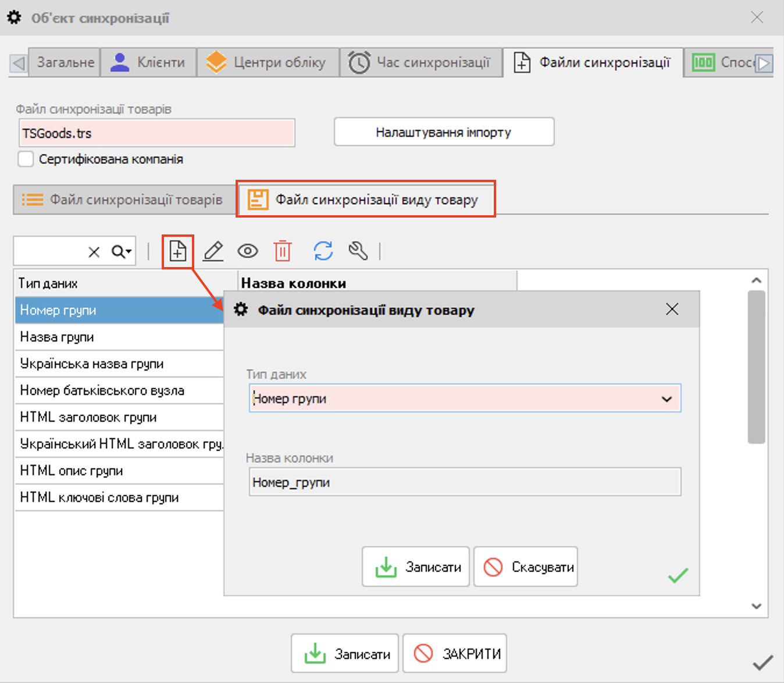The height and width of the screenshot is (683, 784).
Task: Click the green checkmark in dialog
Action: pos(678,575)
